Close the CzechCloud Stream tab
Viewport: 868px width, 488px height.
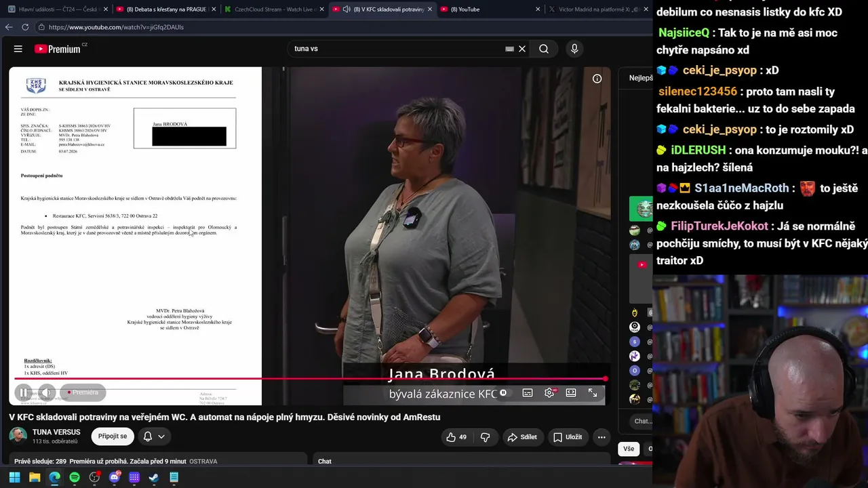[x=321, y=9]
